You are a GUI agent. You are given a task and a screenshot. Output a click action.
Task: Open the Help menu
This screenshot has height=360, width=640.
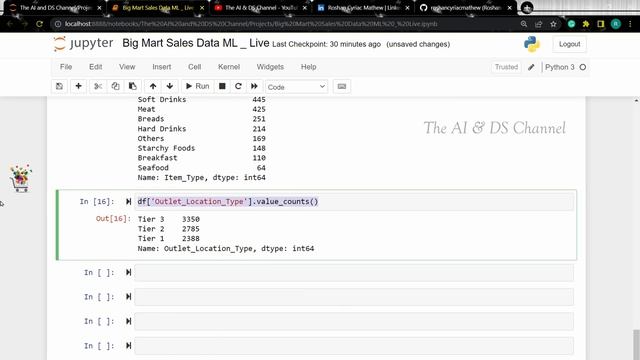(x=309, y=67)
